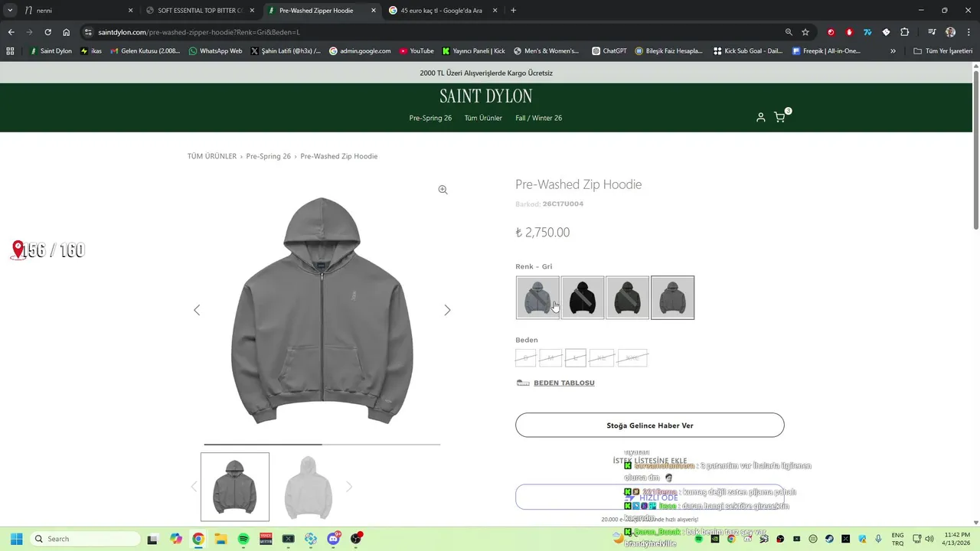Image resolution: width=980 pixels, height=551 pixels.
Task: Go back in browser history
Action: [11, 32]
